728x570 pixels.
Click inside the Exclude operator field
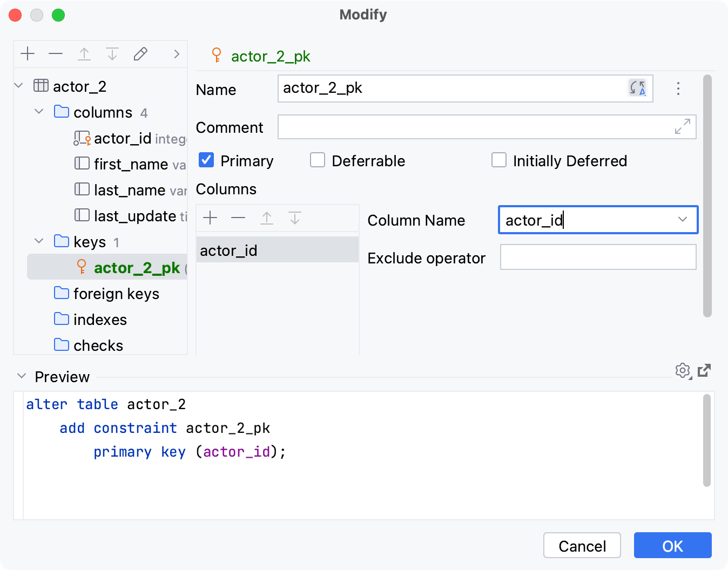598,257
